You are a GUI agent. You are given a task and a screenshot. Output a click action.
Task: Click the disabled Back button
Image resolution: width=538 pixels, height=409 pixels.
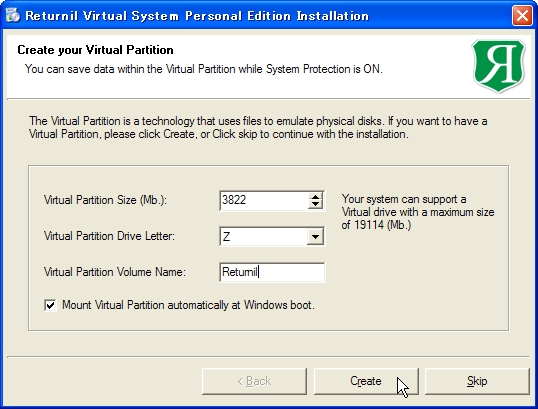[254, 381]
